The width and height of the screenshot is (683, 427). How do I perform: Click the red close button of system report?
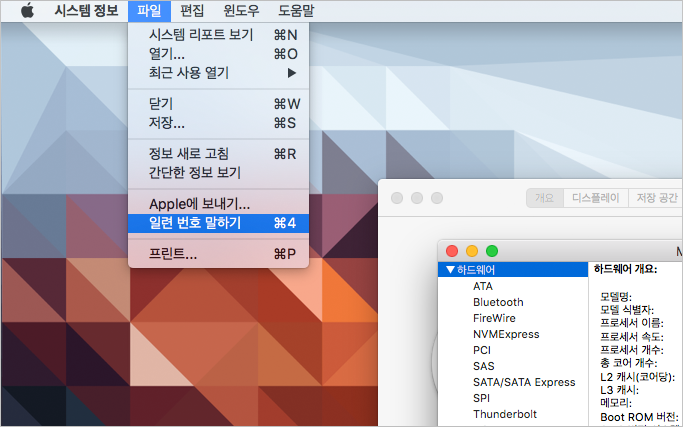pos(452,251)
